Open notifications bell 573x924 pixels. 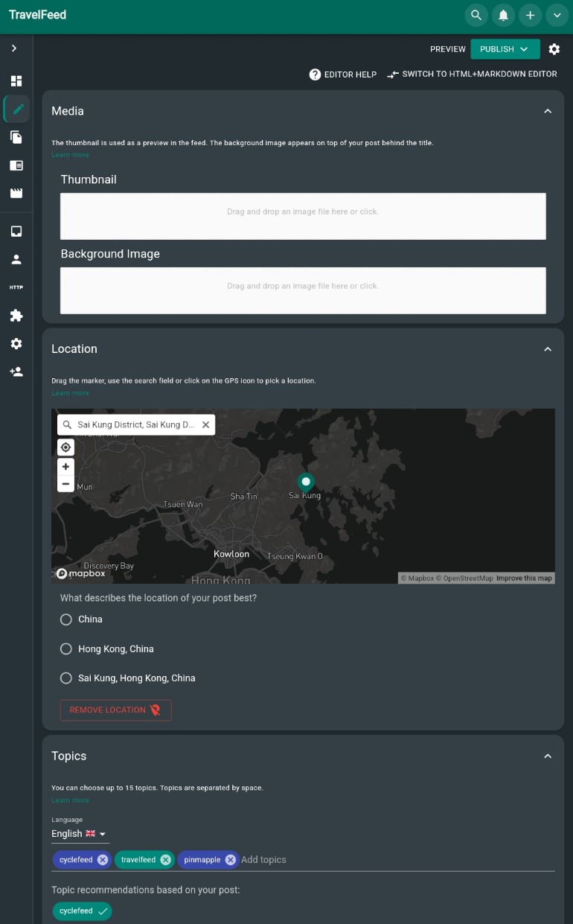point(503,15)
